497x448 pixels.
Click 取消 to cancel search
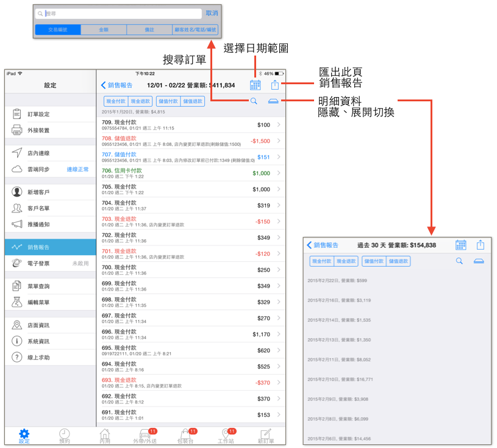(212, 13)
